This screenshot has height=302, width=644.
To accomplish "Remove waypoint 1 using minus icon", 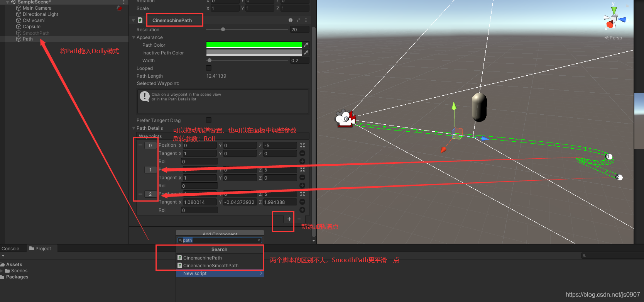I will [303, 178].
